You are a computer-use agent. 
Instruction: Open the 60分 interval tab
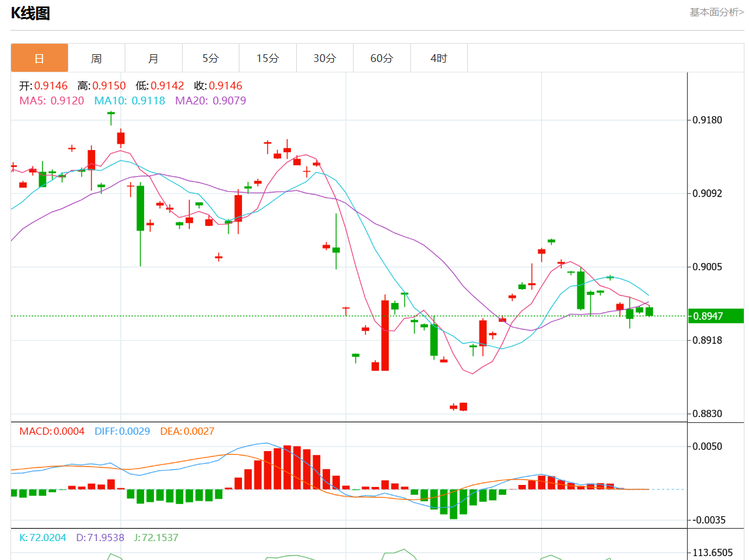click(x=382, y=58)
